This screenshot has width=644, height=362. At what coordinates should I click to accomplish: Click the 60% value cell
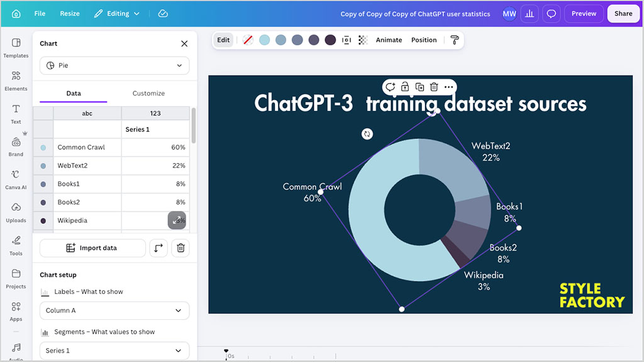click(x=155, y=147)
